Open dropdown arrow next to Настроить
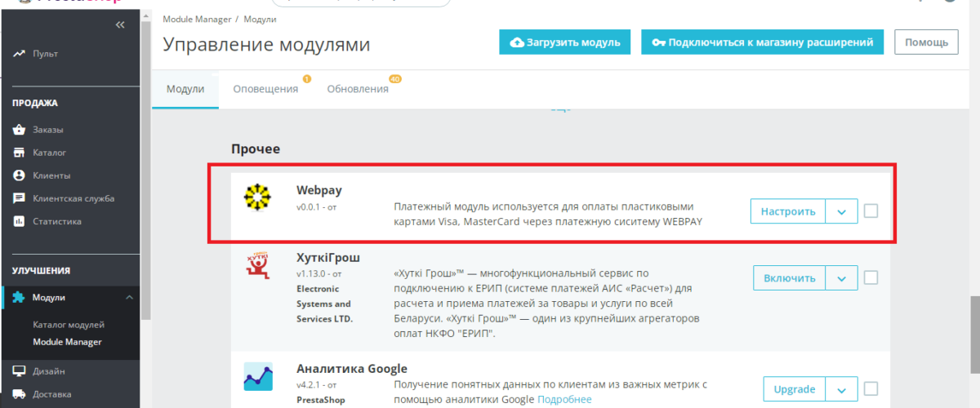The width and height of the screenshot is (980, 408). (x=841, y=211)
